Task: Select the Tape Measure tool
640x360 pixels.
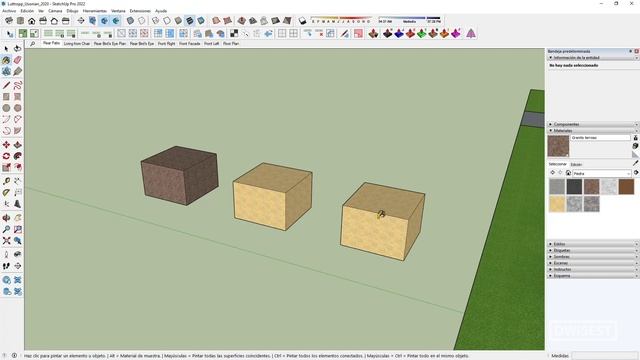Action: pyautogui.click(x=6, y=181)
